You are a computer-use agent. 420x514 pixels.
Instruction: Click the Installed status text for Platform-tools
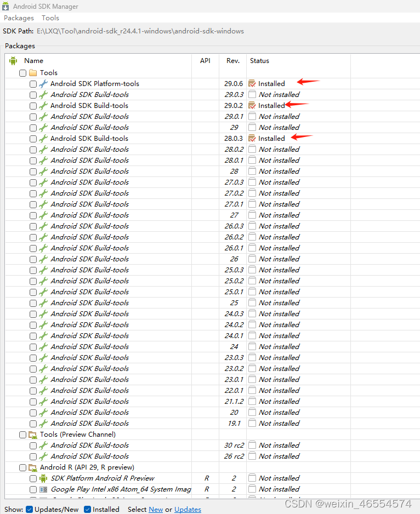tap(271, 84)
